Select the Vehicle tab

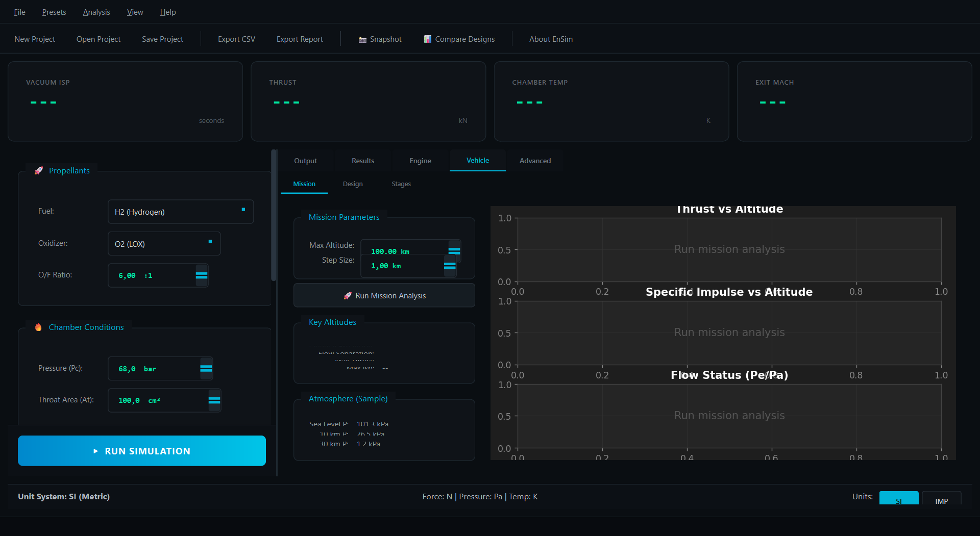tap(478, 160)
